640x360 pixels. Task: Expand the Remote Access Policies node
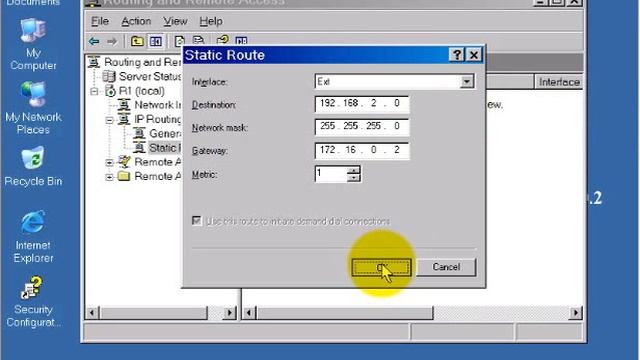tap(109, 162)
